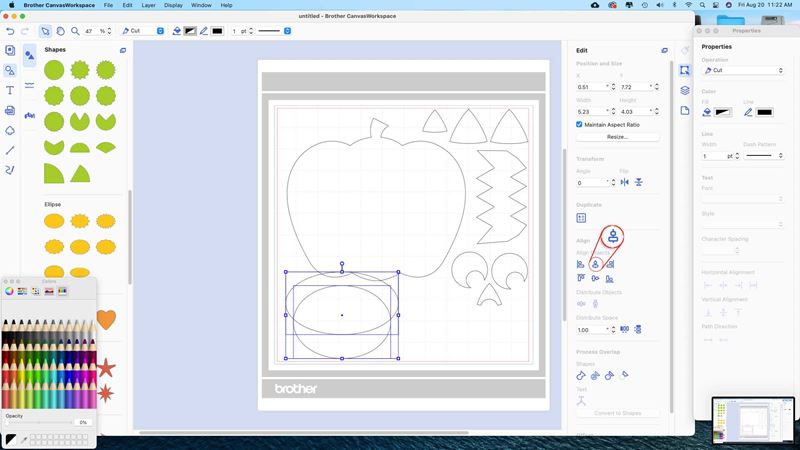Click the Duplicate grid icon

[581, 217]
